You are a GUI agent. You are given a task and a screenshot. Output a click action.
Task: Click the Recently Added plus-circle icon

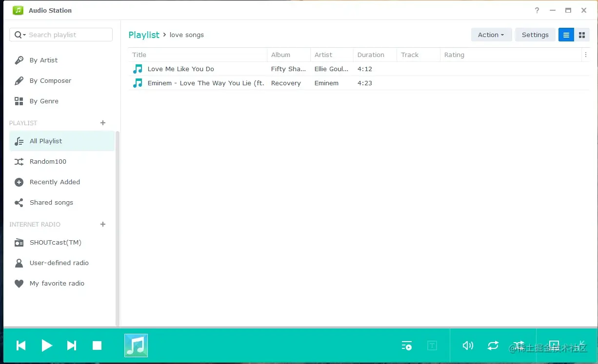point(19,182)
